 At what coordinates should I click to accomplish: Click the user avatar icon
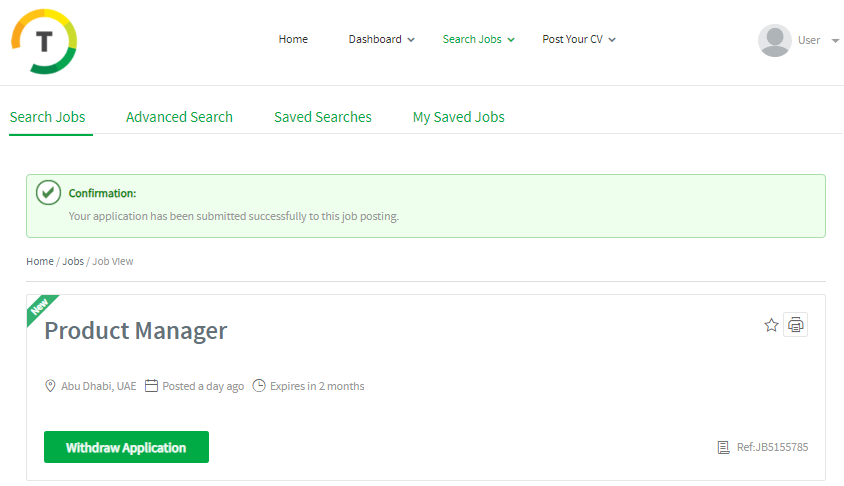tap(774, 40)
